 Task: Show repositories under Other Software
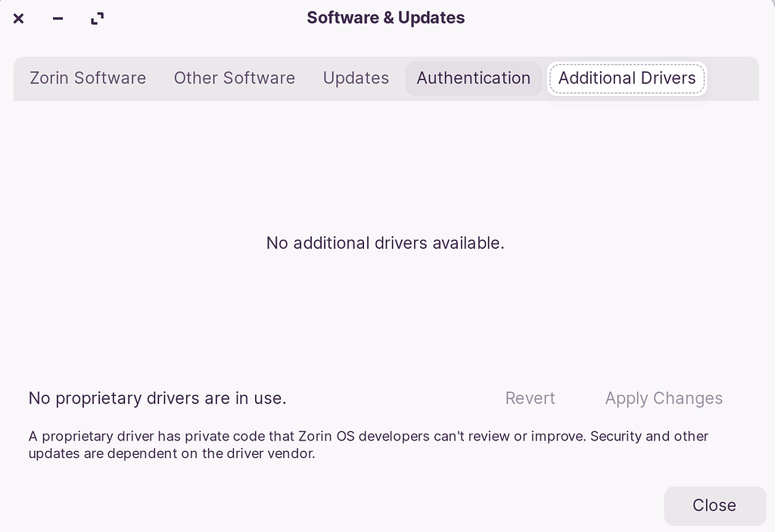(235, 78)
